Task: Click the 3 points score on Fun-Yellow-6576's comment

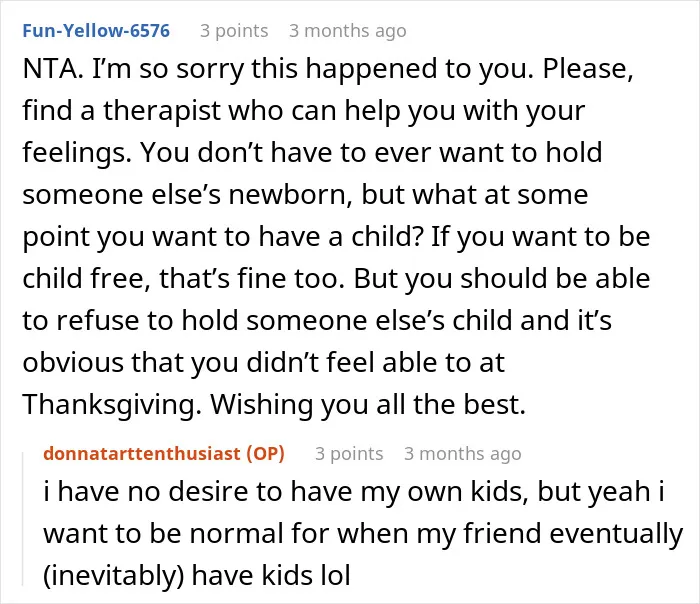Action: pyautogui.click(x=234, y=31)
